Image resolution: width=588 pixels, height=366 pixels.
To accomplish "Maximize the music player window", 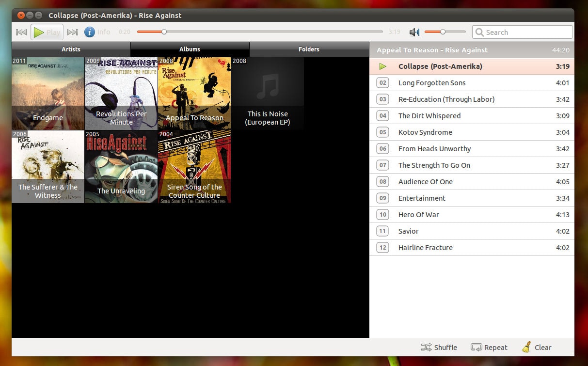I will pos(38,16).
